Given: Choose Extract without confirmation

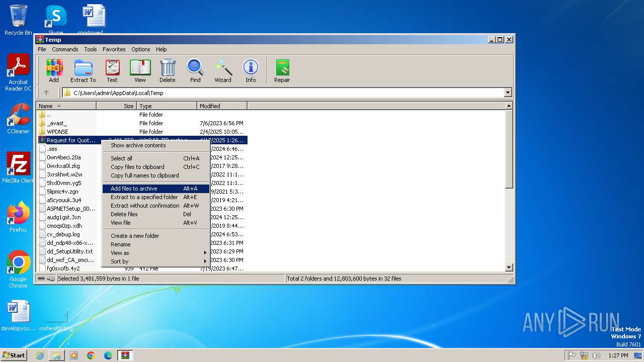Looking at the screenshot, I should point(156,206).
